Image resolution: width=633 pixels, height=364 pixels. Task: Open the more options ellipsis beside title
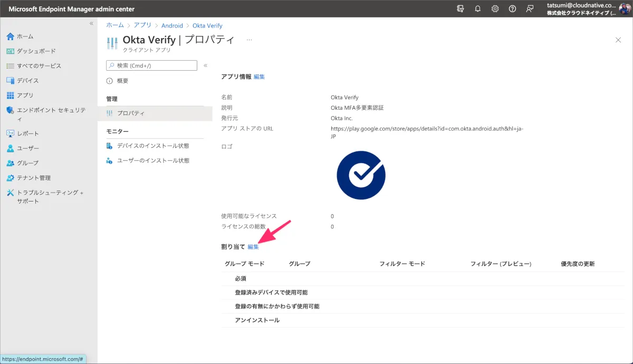[249, 40]
